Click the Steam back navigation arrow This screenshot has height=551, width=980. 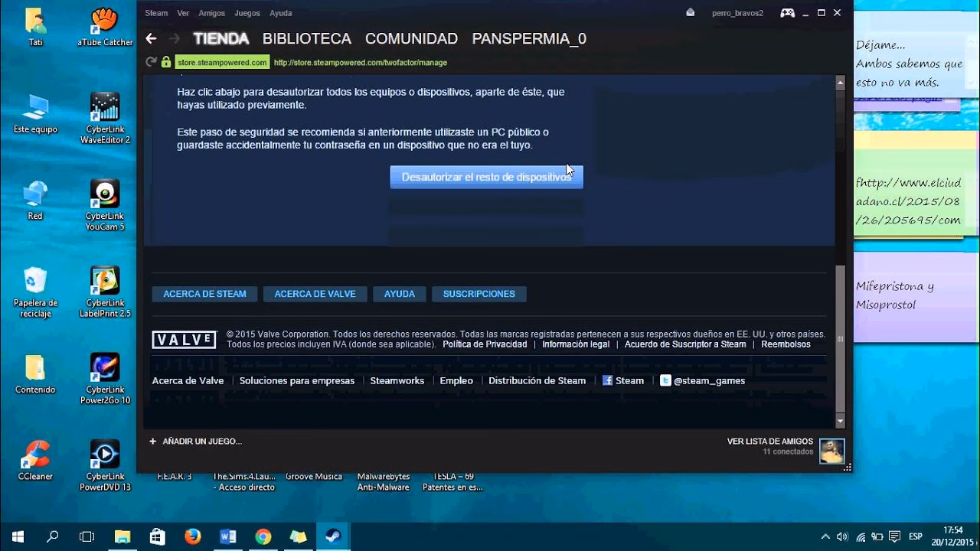tap(151, 38)
